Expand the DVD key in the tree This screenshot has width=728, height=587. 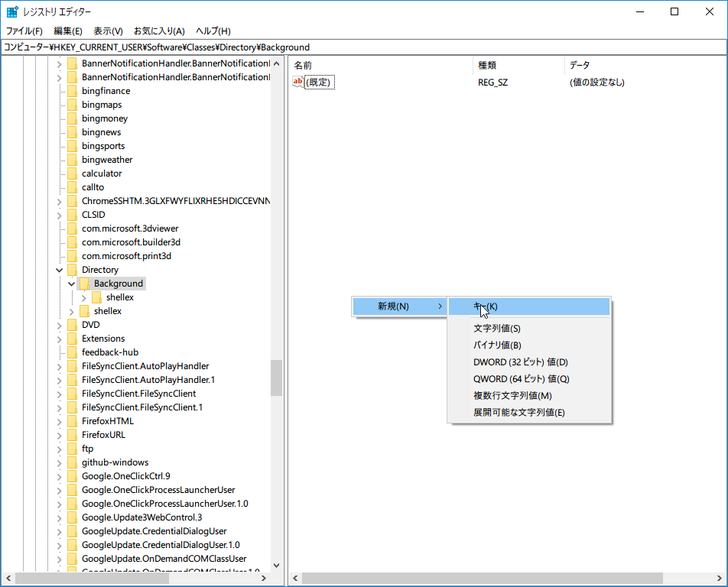60,325
